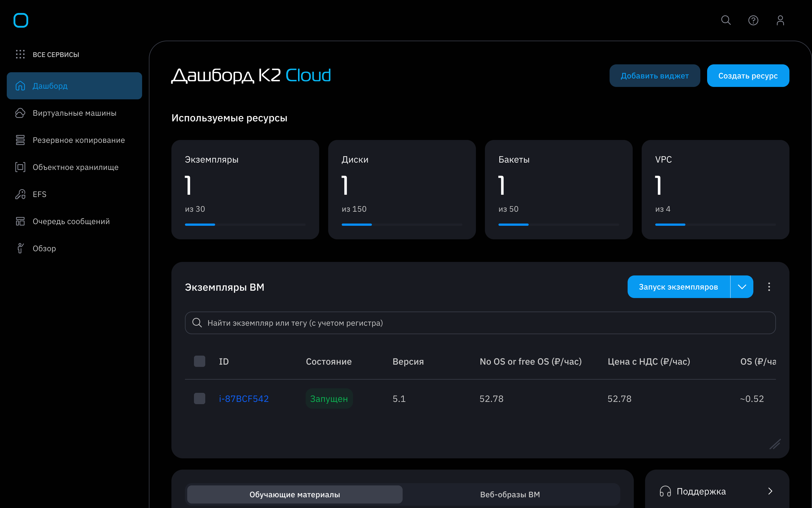Click the Версия column header

point(408,362)
